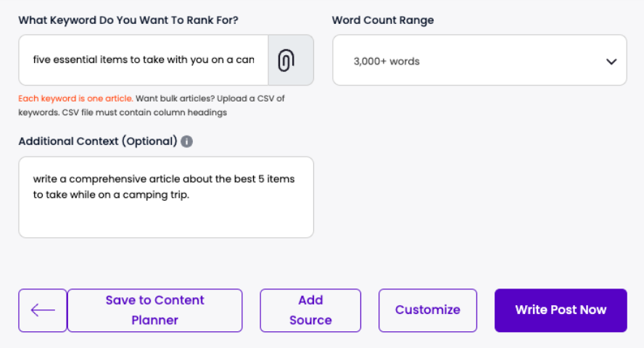Open the Word Count Range dropdown
Image resolution: width=644 pixels, height=348 pixels.
(x=479, y=61)
